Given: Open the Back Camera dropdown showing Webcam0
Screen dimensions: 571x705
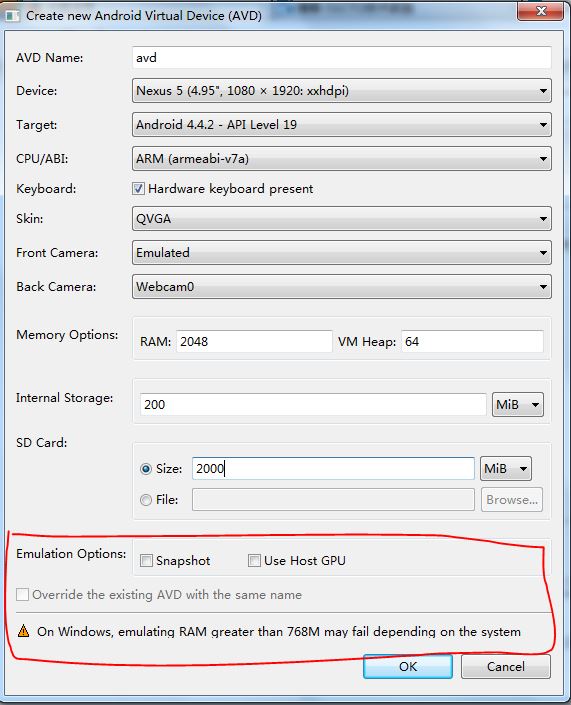Looking at the screenshot, I should (x=342, y=287).
